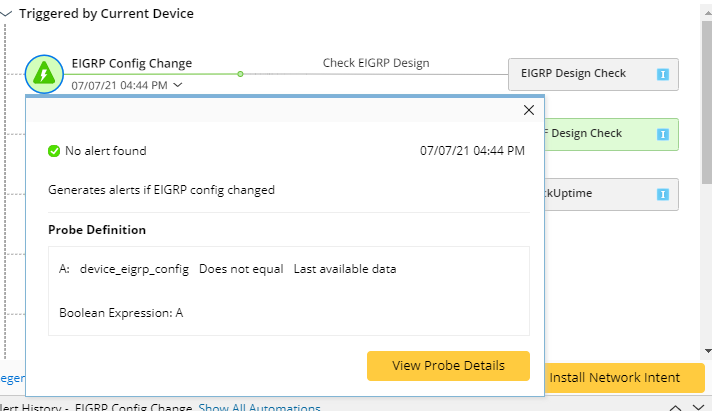Expand Alert History panel with down chevron
The width and height of the screenshot is (712, 411).
tap(699, 408)
